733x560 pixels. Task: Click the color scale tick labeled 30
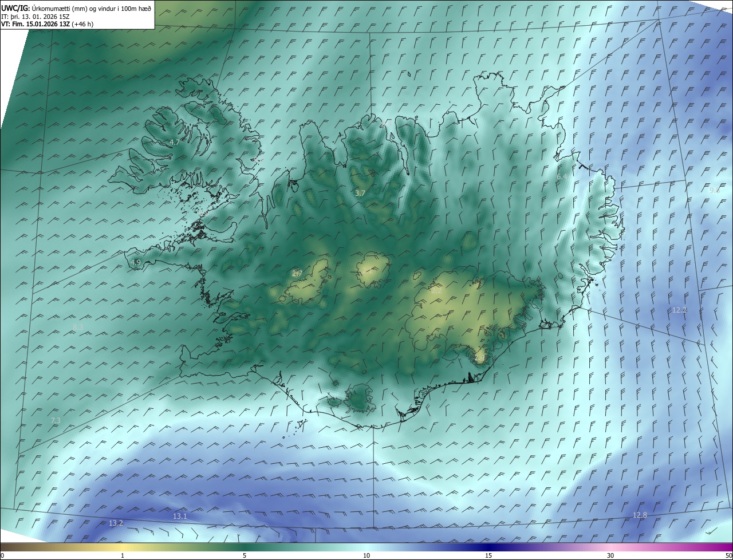click(610, 555)
